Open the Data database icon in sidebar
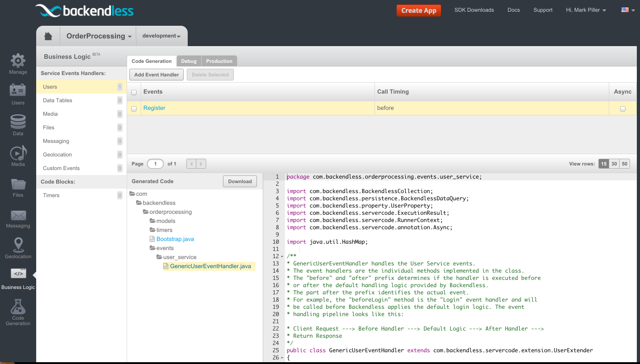The width and height of the screenshot is (640, 364). click(18, 122)
